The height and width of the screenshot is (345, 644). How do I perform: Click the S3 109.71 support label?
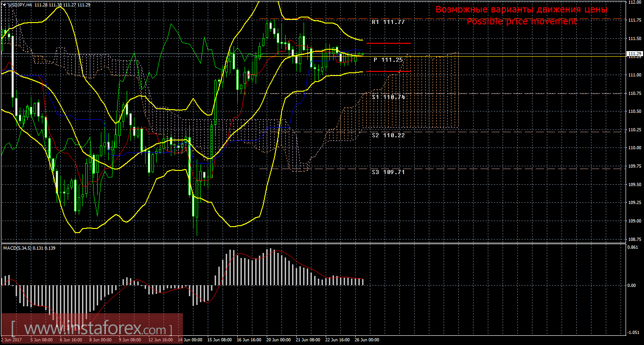(x=388, y=172)
